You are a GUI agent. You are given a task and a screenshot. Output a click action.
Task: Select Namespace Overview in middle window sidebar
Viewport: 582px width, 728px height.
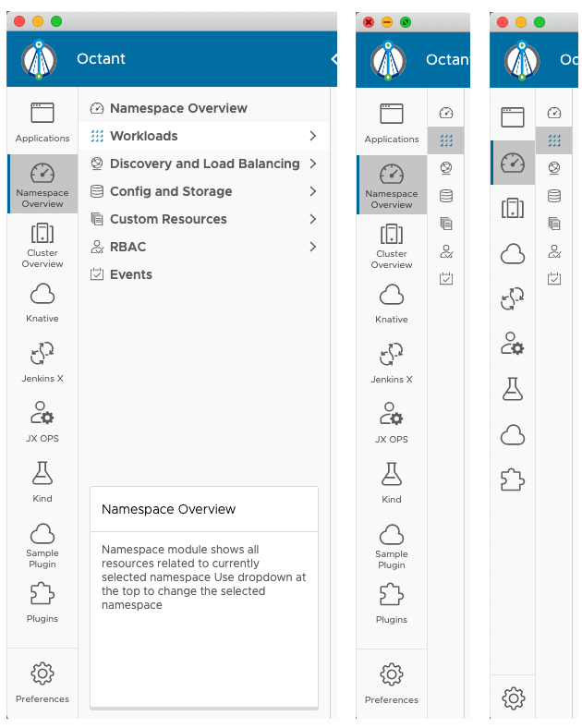pos(392,186)
